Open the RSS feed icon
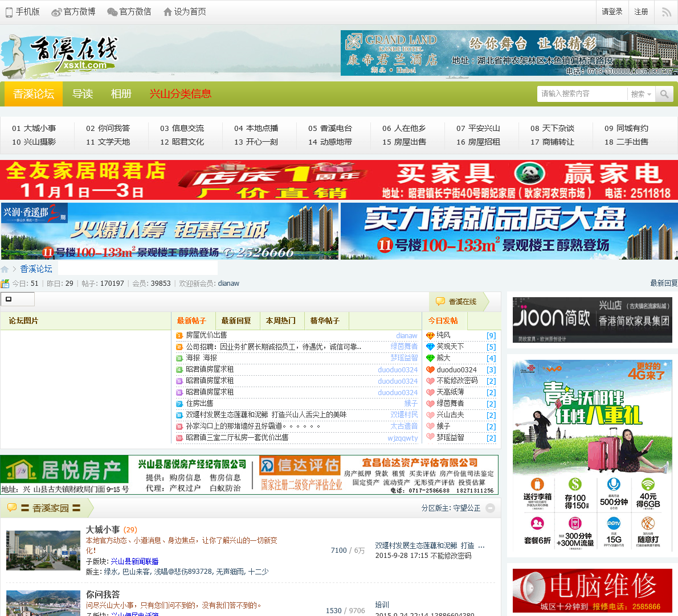Viewport: 678px width, 616px height. [667, 12]
